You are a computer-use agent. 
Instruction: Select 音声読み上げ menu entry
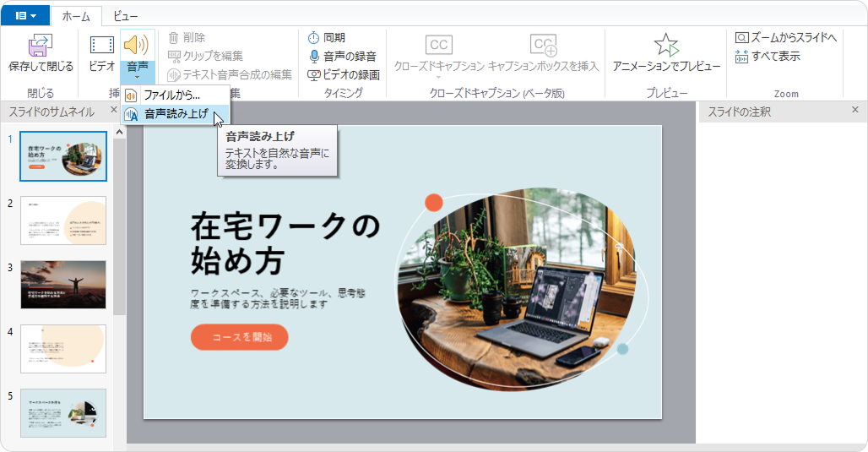point(175,113)
